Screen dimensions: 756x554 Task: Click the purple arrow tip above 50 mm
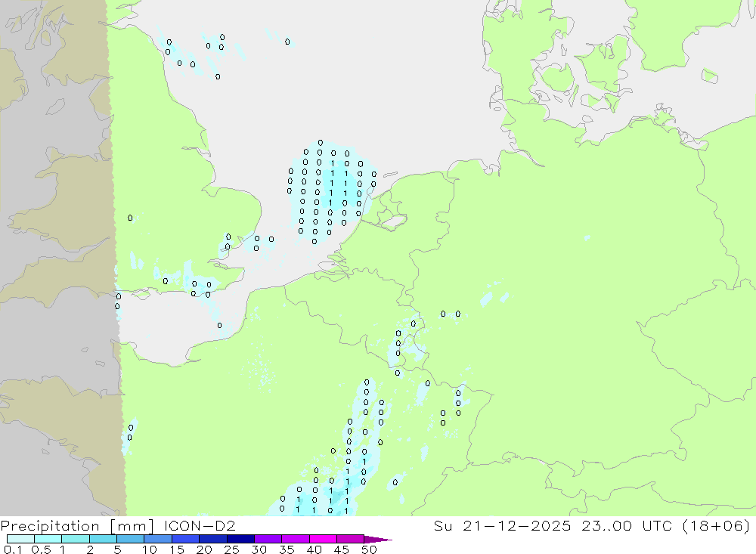point(379,539)
